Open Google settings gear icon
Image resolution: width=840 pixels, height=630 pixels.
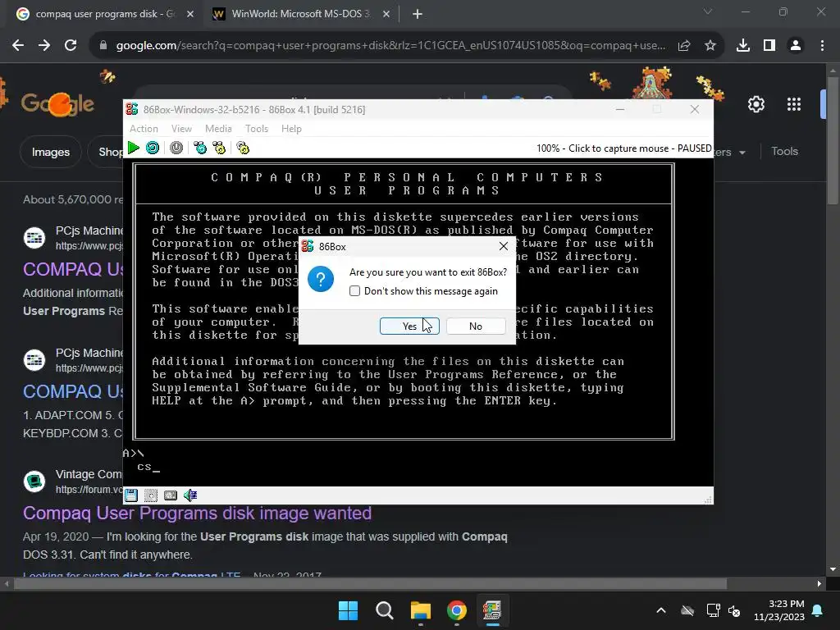tap(756, 104)
